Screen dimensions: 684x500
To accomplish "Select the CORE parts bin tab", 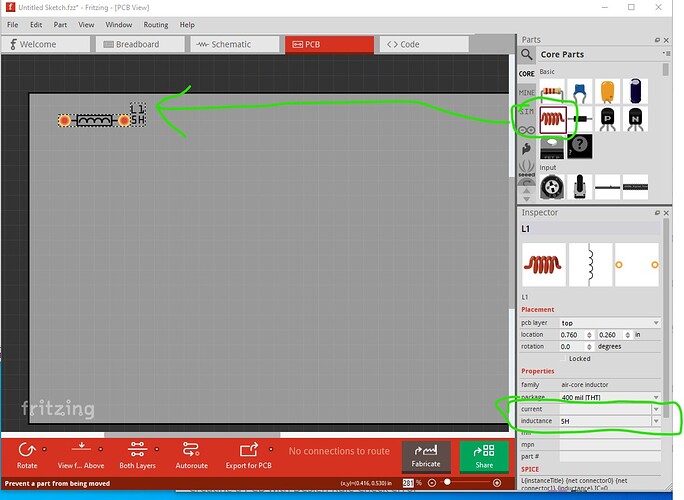I will (x=527, y=74).
